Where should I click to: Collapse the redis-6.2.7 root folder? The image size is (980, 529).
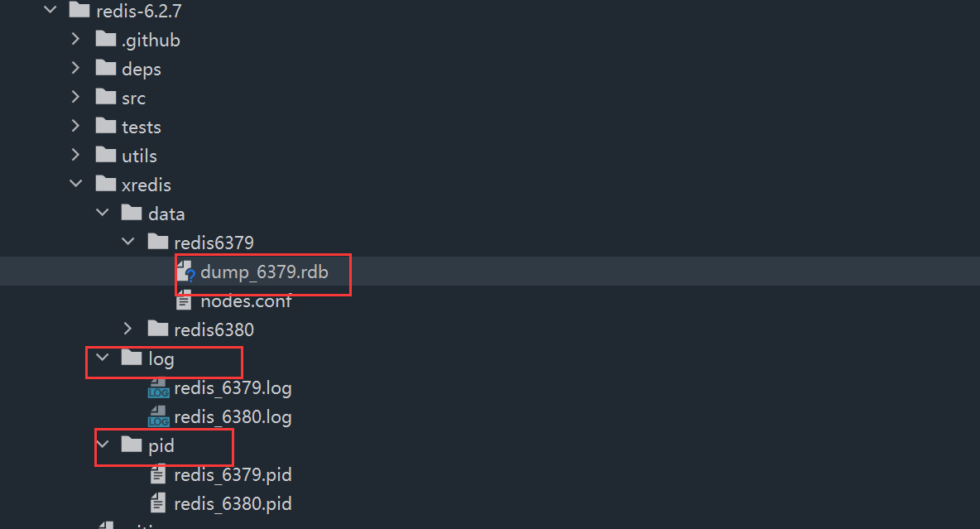point(50,11)
